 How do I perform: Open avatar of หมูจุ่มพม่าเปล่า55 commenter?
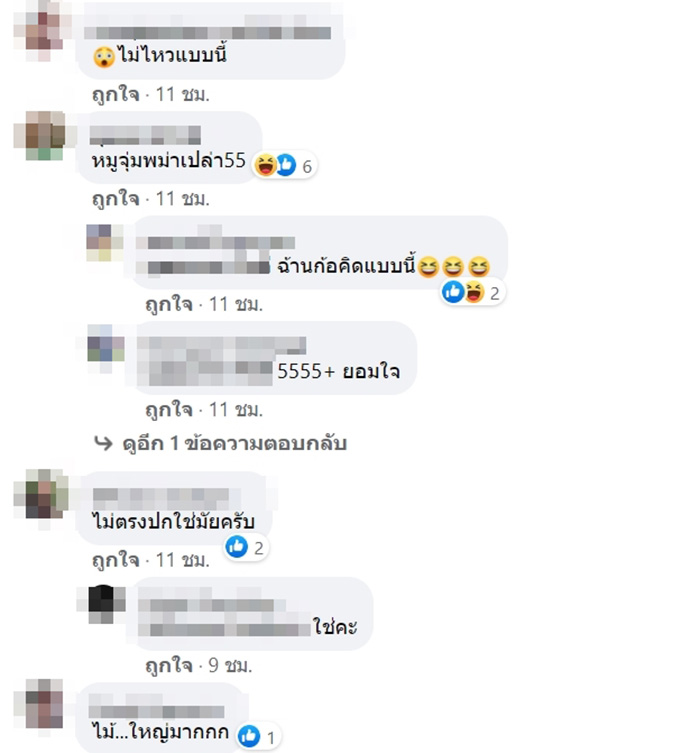tap(44, 135)
